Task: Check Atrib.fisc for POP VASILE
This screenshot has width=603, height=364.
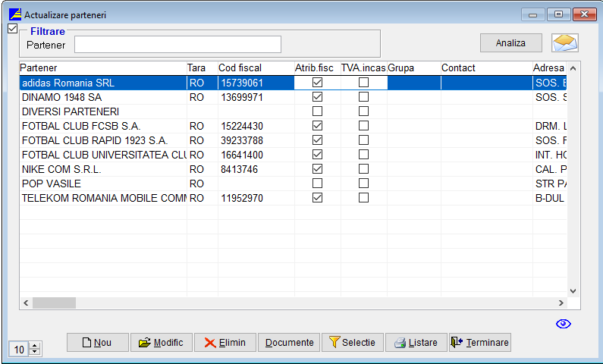Action: click(x=318, y=184)
